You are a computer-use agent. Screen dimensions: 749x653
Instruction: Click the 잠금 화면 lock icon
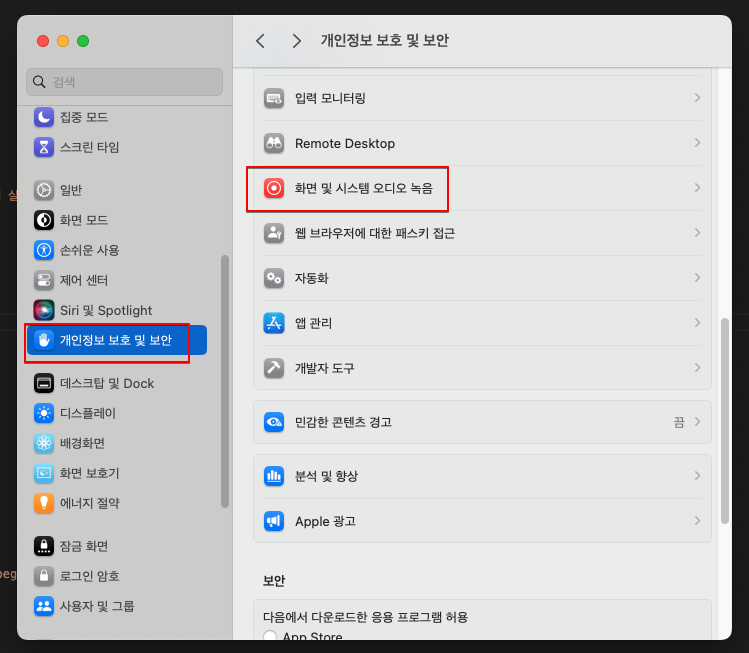coord(44,546)
